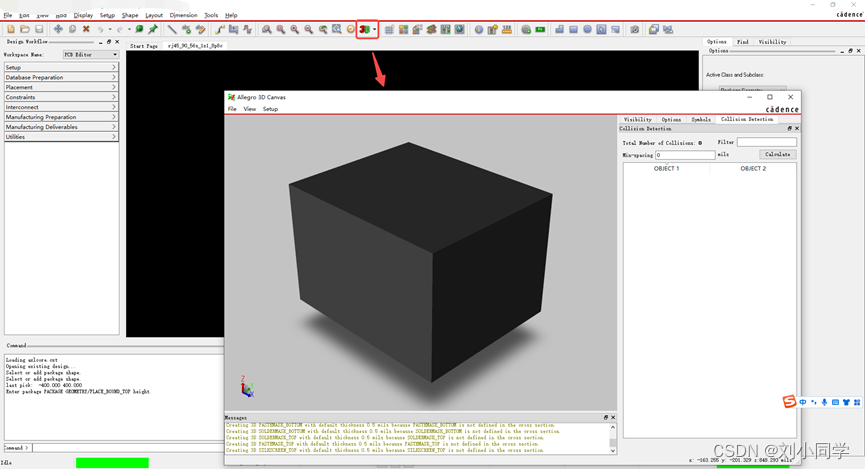
Task: Close the Design Workflow panel
Action: coord(116,42)
